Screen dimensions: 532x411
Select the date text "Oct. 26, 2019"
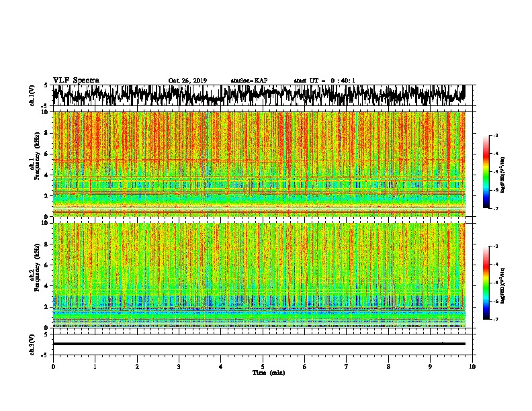(187, 81)
